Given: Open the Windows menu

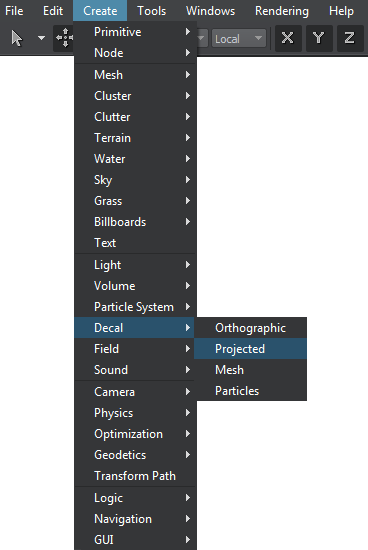Looking at the screenshot, I should coord(210,11).
